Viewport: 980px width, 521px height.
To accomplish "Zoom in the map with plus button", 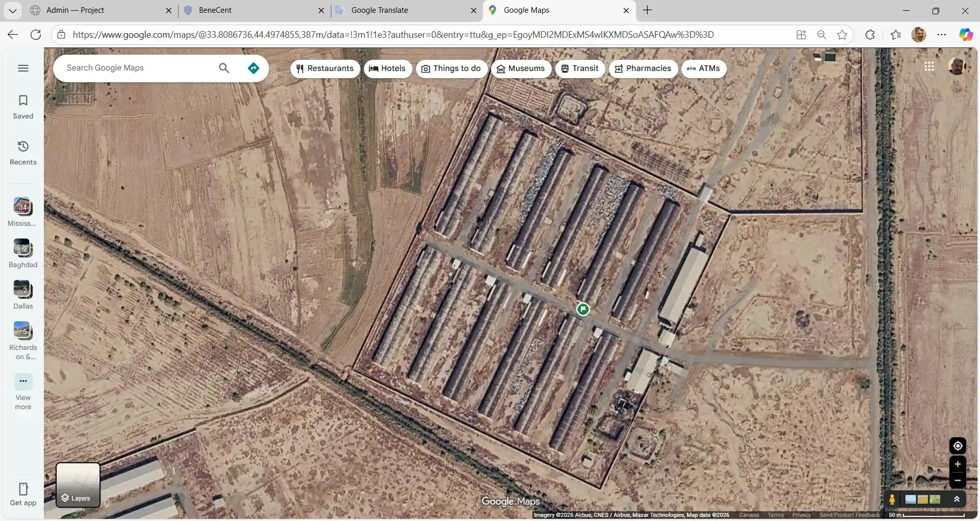I will point(958,464).
